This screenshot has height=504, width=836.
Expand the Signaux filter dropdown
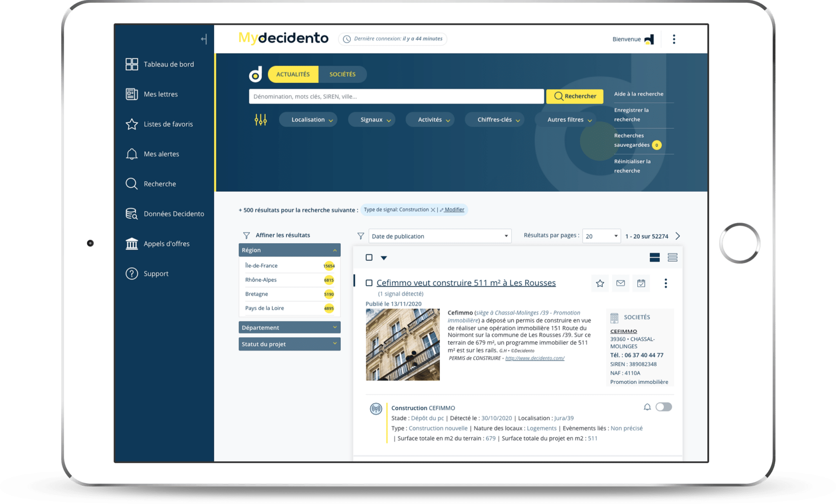point(371,120)
